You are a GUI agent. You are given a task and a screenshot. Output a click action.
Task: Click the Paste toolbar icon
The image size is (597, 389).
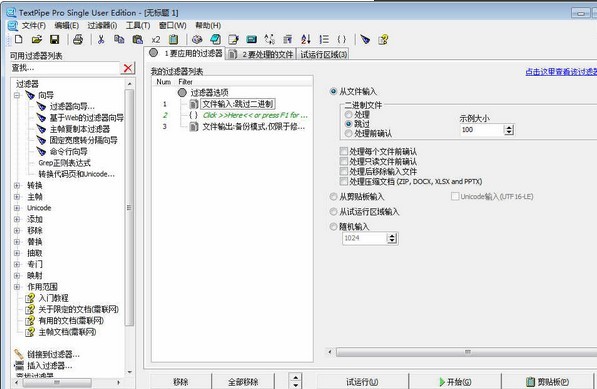(137, 39)
